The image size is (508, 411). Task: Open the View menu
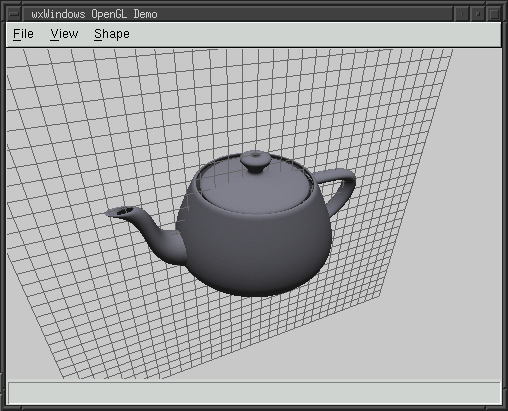[64, 34]
